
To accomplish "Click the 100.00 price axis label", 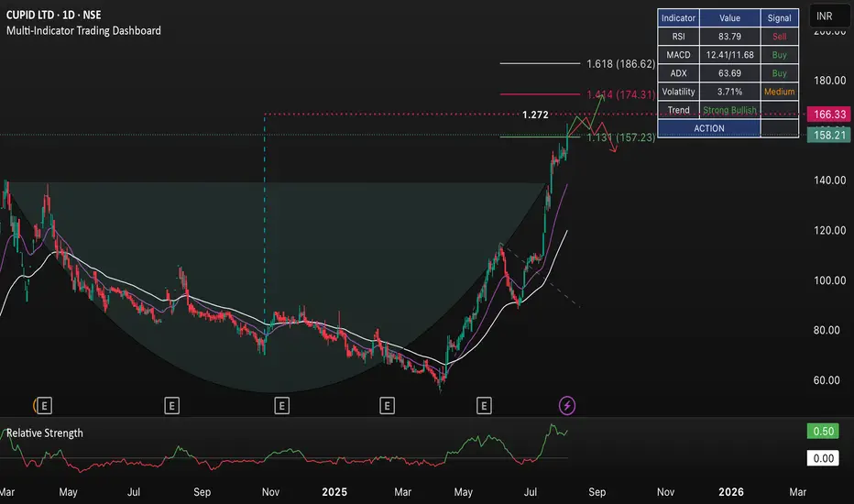I will (829, 280).
